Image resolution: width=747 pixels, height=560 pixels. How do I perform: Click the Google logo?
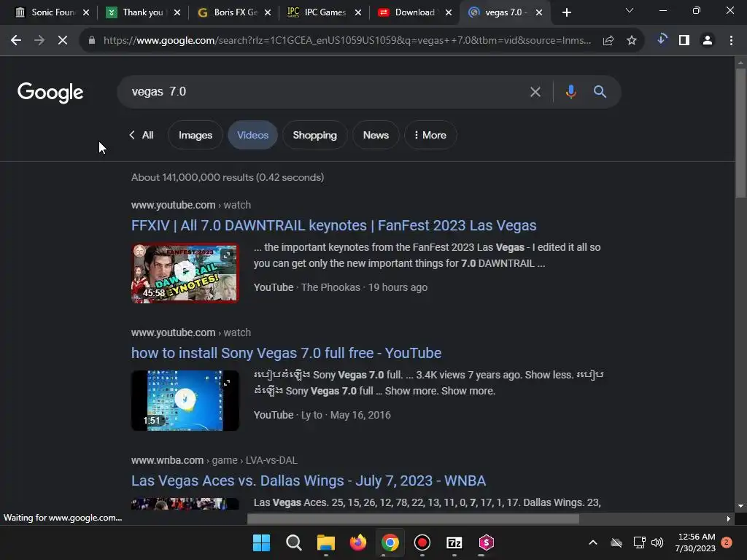click(x=50, y=93)
